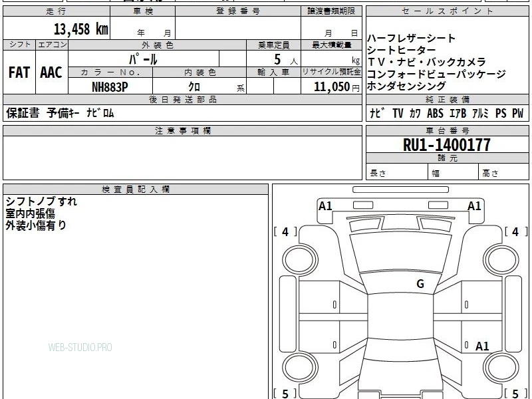Click the 検査員記入欄 header

[x=136, y=190]
